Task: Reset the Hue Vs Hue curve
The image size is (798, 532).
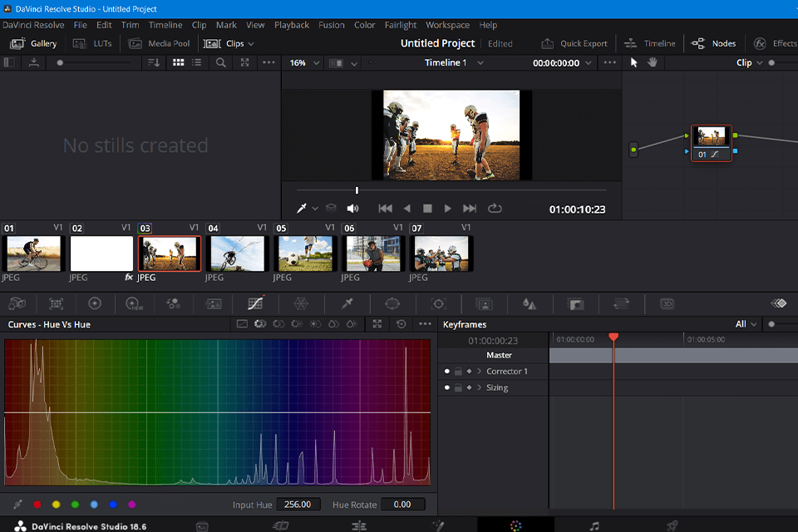Action: 401,324
